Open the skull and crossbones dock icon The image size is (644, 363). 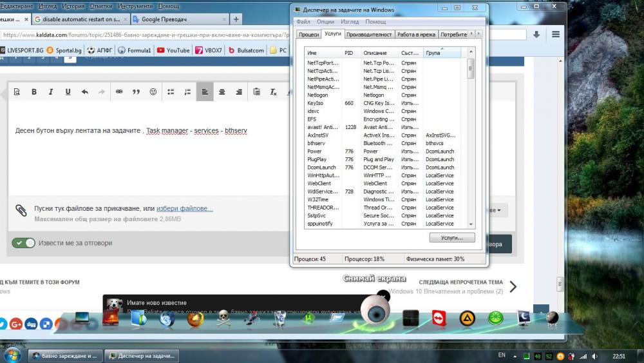tap(223, 319)
